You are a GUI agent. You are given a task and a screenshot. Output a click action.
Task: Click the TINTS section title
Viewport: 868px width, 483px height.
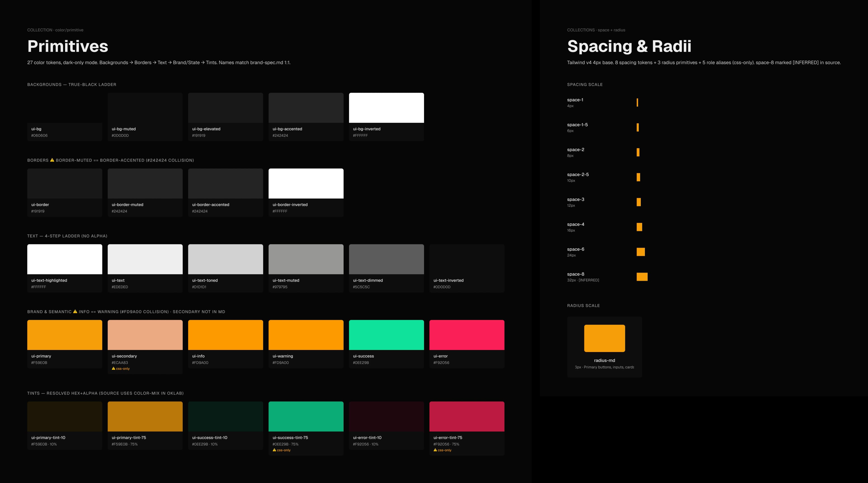click(x=106, y=393)
